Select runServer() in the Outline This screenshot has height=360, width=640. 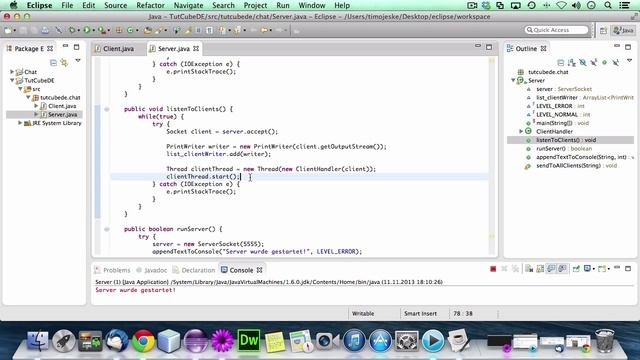coord(564,149)
